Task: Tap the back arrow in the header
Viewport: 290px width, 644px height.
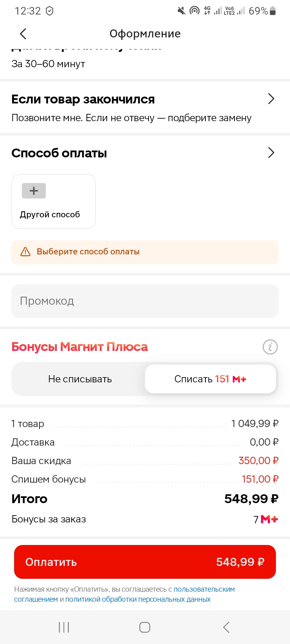Action: [23, 34]
